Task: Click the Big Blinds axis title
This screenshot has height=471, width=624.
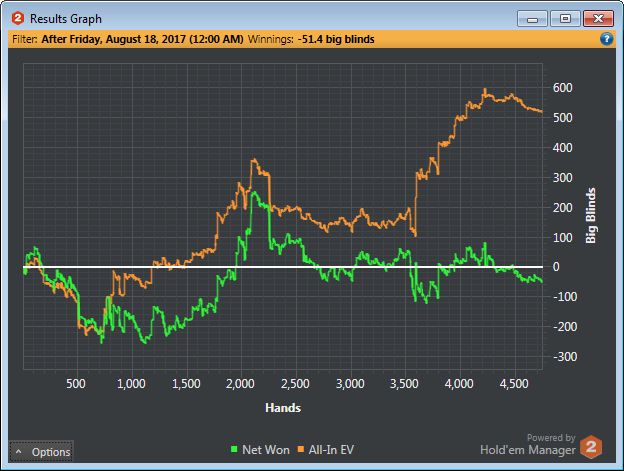Action: click(x=591, y=216)
